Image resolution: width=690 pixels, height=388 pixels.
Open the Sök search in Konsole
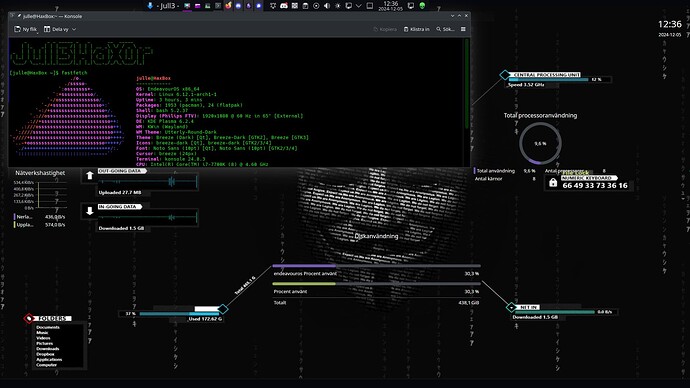445,29
